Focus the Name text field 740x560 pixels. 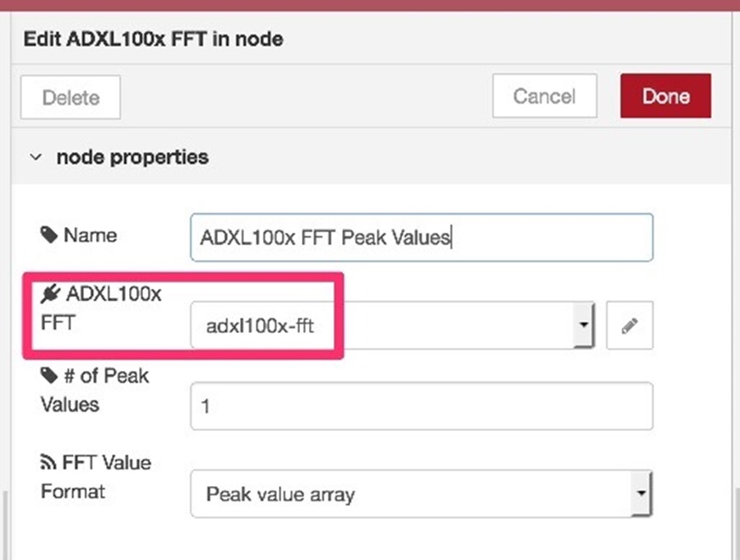[422, 238]
